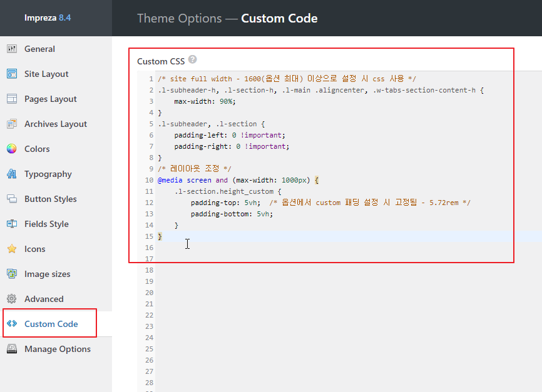Image resolution: width=542 pixels, height=392 pixels.
Task: Click the Button Styles icon
Action: pos(12,199)
